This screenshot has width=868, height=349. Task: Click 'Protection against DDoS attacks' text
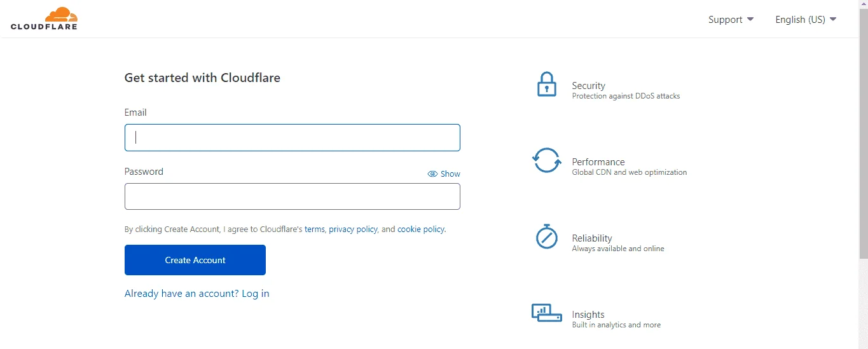[626, 97]
